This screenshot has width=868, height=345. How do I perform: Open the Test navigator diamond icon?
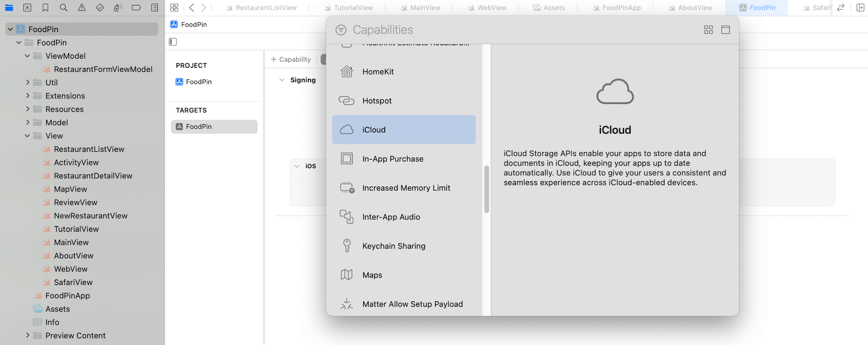point(100,8)
